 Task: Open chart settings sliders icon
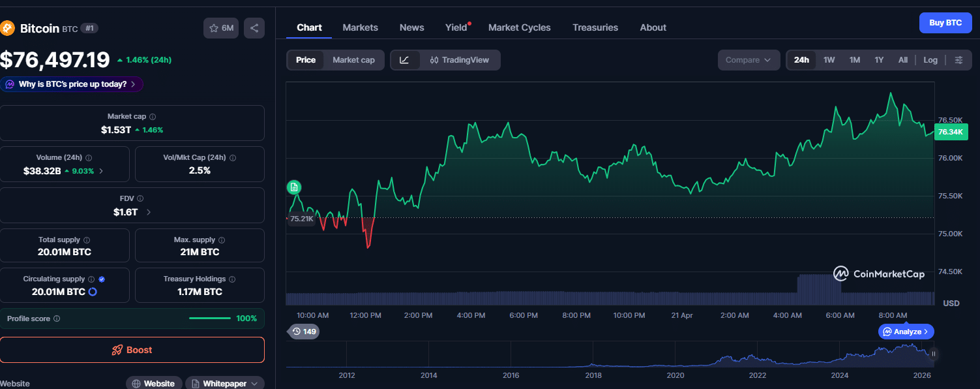click(958, 60)
